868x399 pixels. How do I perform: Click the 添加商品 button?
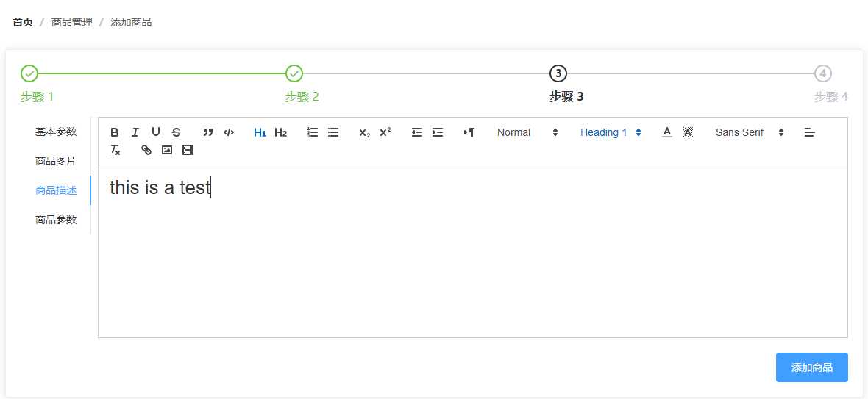pyautogui.click(x=811, y=367)
